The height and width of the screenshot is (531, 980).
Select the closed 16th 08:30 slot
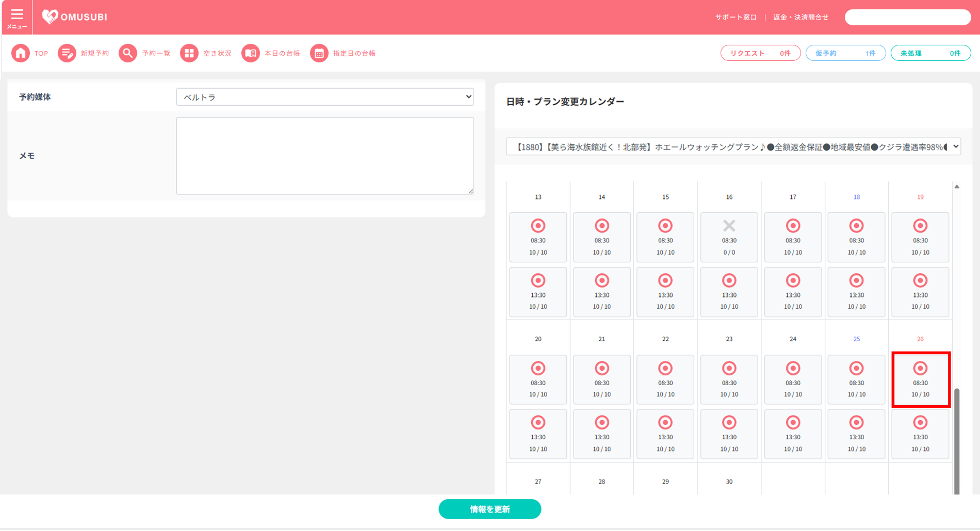(729, 237)
